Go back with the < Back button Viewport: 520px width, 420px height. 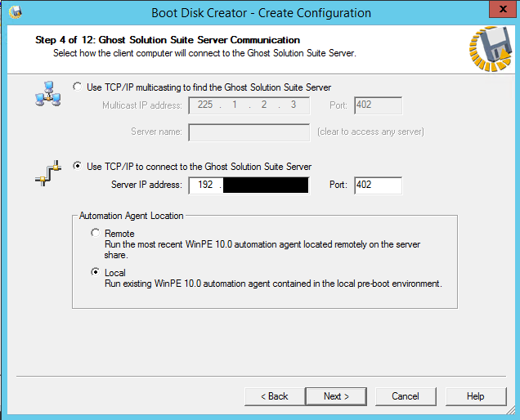(275, 396)
